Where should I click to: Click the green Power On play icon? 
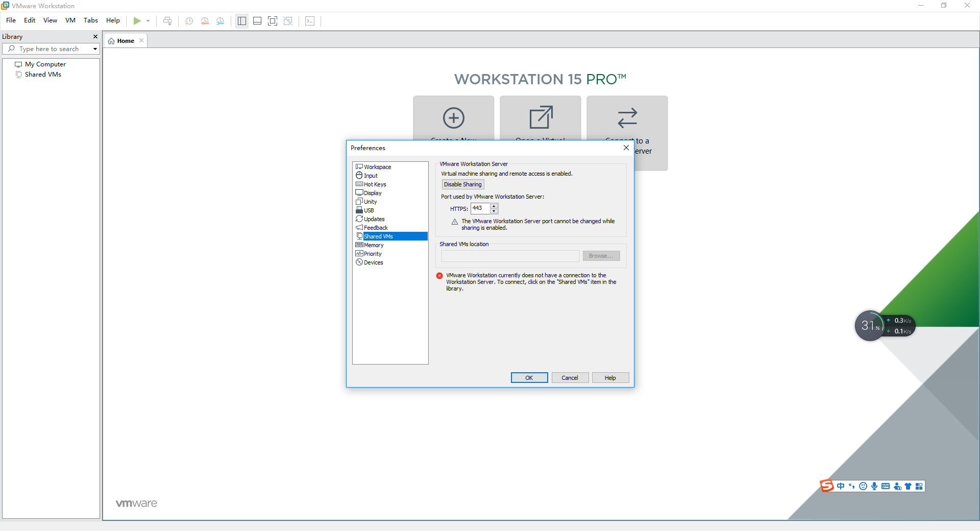pyautogui.click(x=137, y=21)
